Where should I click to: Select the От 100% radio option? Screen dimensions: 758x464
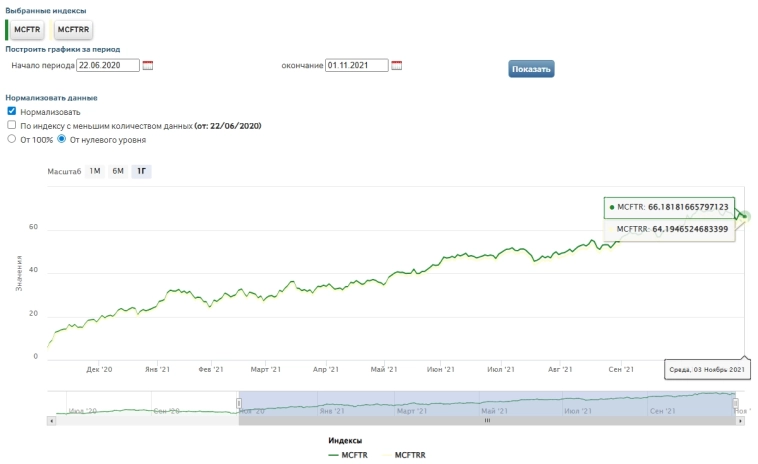coord(12,140)
